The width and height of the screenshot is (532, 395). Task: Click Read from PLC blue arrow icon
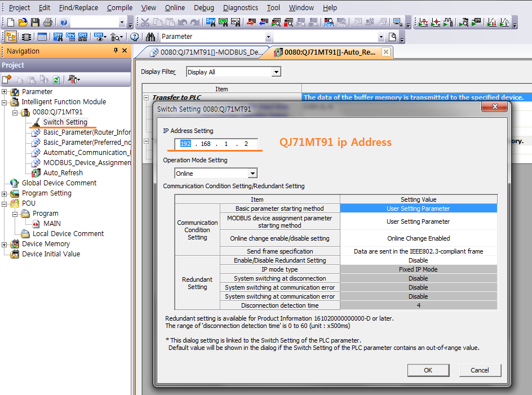pyautogui.click(x=264, y=23)
